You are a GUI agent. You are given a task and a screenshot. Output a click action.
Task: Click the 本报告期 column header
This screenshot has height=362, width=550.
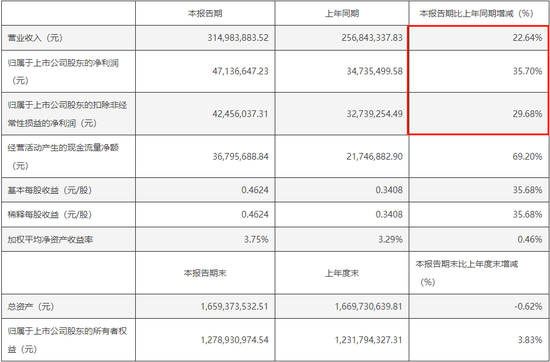coord(205,14)
